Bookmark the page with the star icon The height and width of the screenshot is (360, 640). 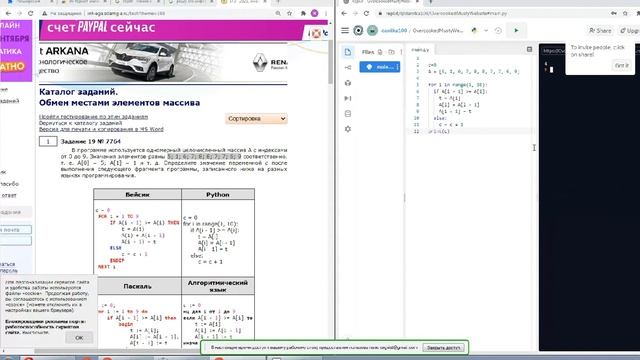[289, 13]
